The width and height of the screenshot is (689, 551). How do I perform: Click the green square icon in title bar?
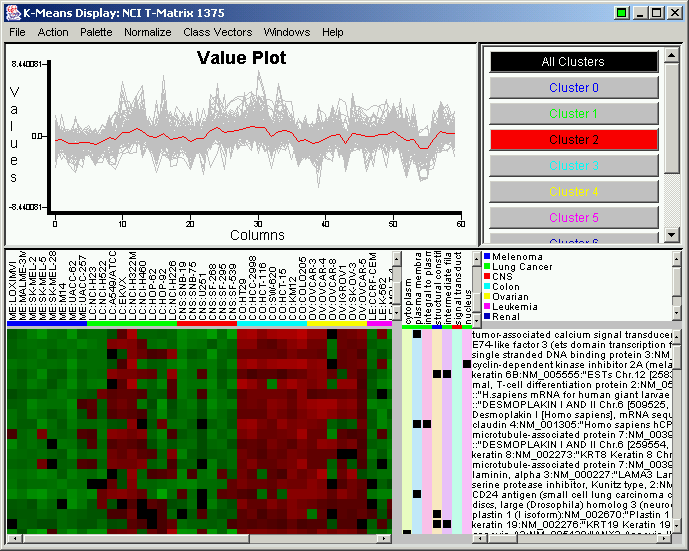621,13
